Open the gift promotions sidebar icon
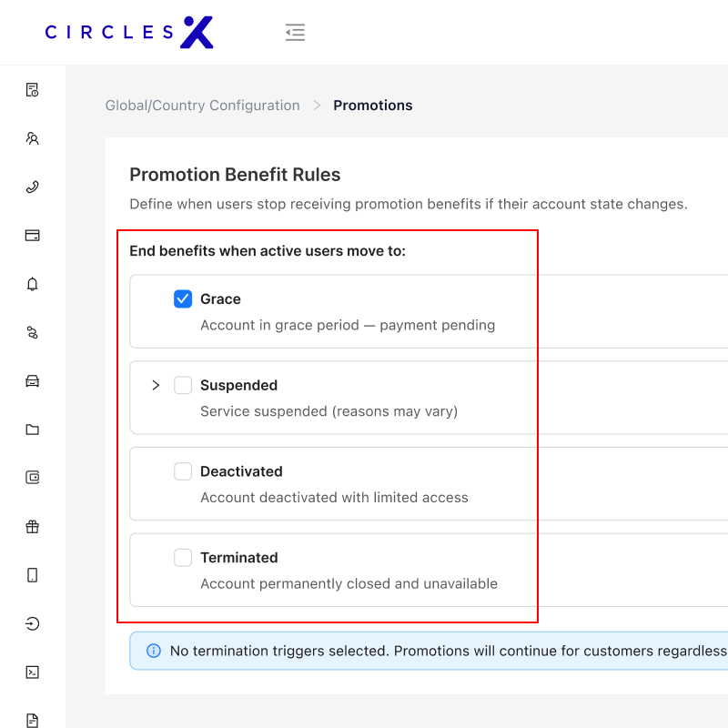 (32, 527)
